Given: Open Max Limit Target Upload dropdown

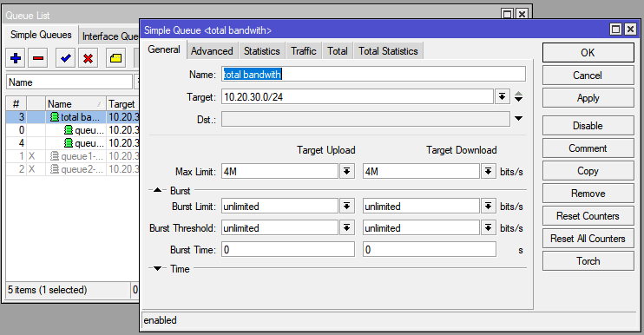Looking at the screenshot, I should (x=346, y=171).
